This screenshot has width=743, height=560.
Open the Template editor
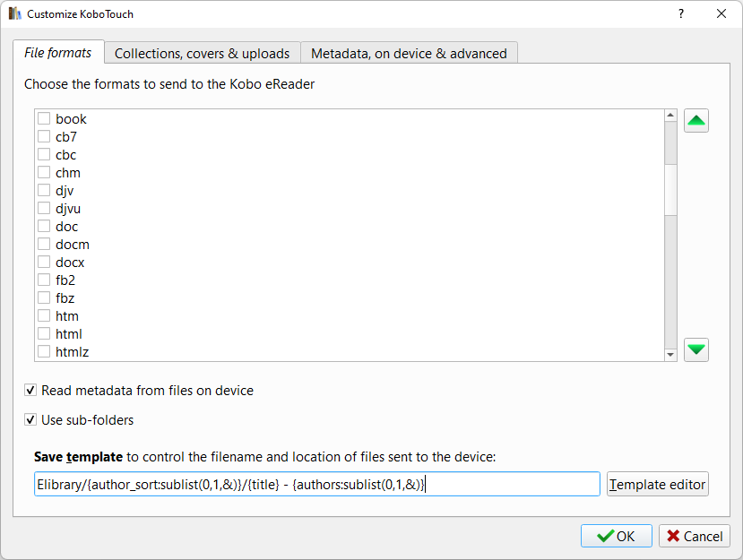point(658,484)
